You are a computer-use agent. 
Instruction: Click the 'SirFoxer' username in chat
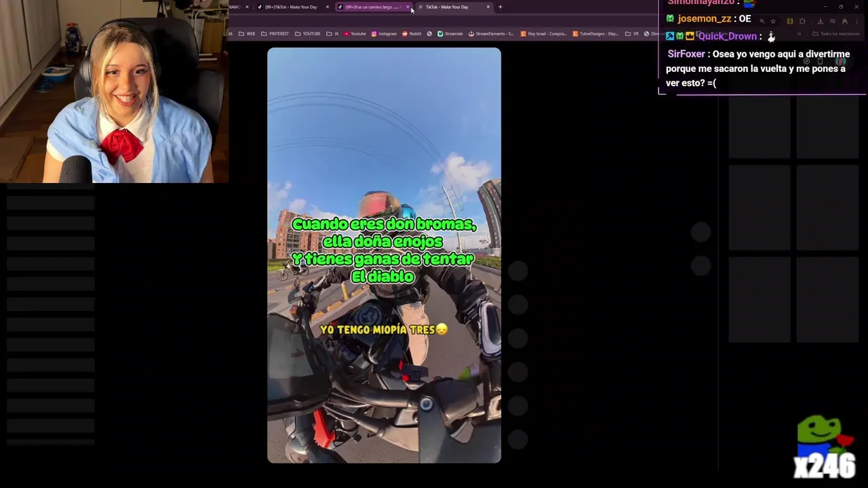[686, 54]
